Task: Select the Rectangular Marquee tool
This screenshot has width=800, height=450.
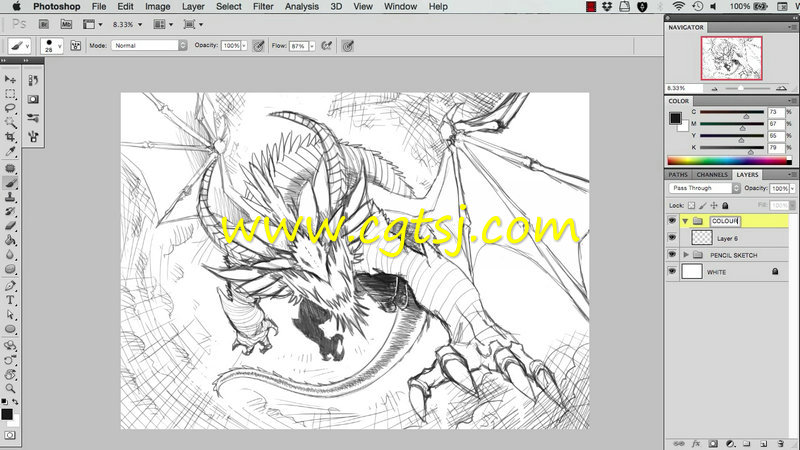Action: point(10,94)
